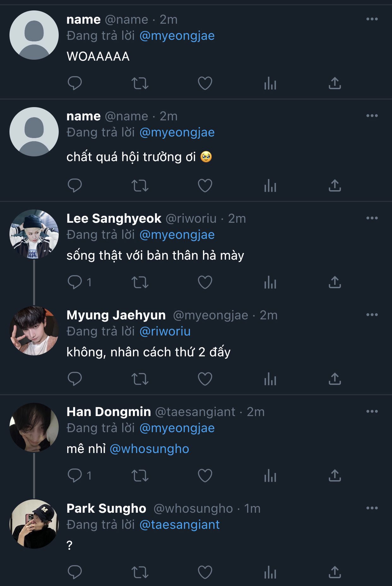The height and width of the screenshot is (586, 392).
Task: View analytics on Park Sungho's tweet
Action: pos(270,572)
